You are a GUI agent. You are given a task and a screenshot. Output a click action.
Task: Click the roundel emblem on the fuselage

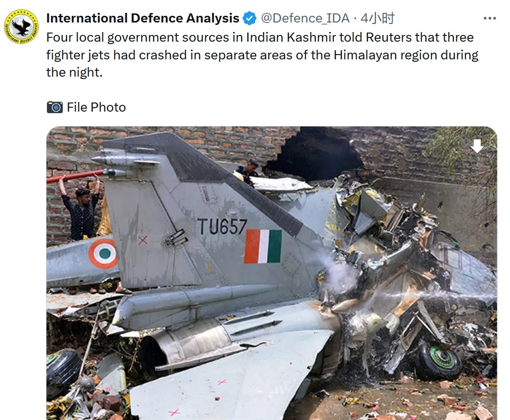[x=103, y=253]
